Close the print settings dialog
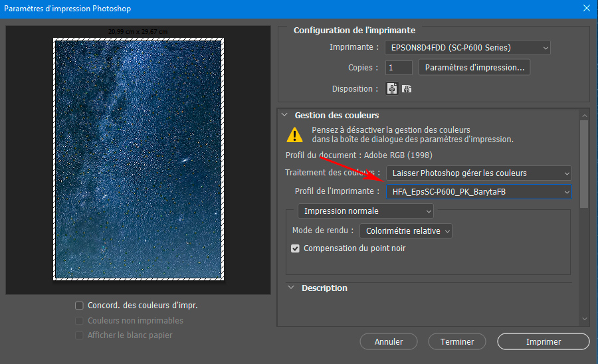Viewport: 598px width, 364px height. (585, 9)
